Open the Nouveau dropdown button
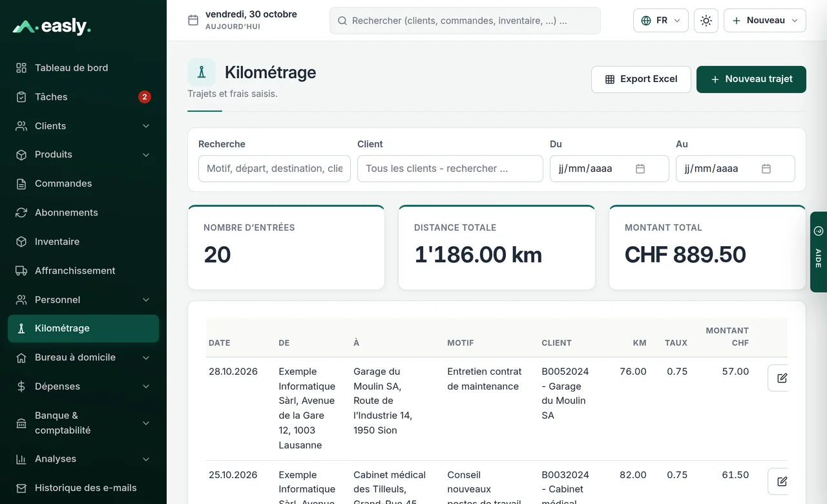Image resolution: width=827 pixels, height=504 pixels. 765,21
